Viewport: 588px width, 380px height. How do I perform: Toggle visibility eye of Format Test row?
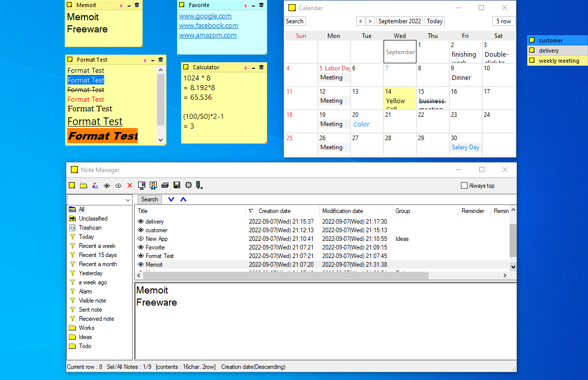pyautogui.click(x=141, y=256)
